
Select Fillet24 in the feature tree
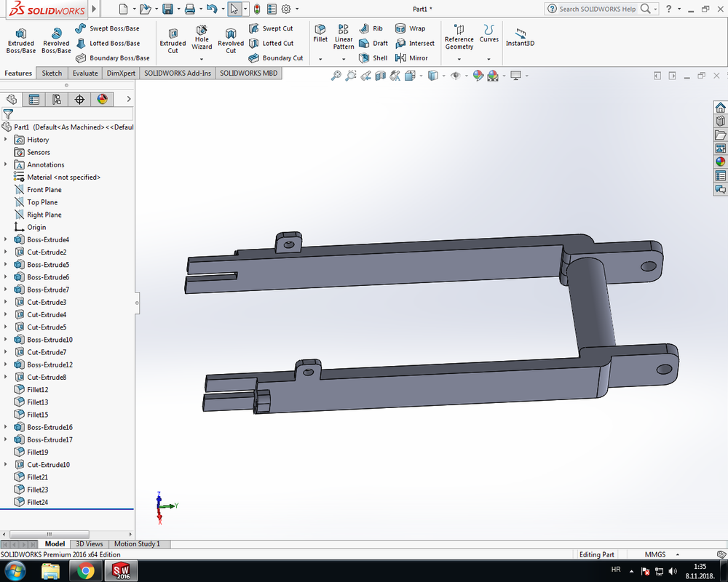pos(31,502)
